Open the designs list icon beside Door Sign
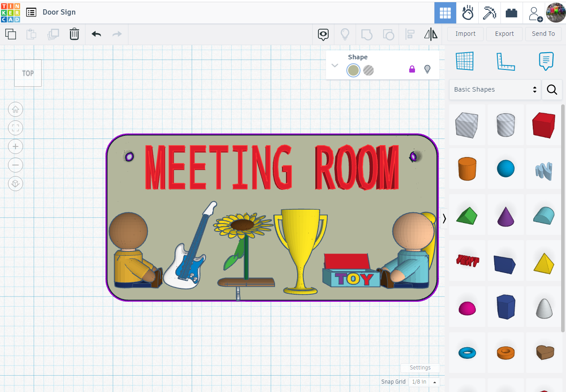This screenshot has height=392, width=566. (x=31, y=12)
